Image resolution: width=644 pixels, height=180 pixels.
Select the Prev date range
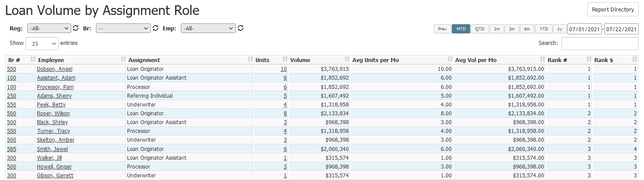pos(442,29)
